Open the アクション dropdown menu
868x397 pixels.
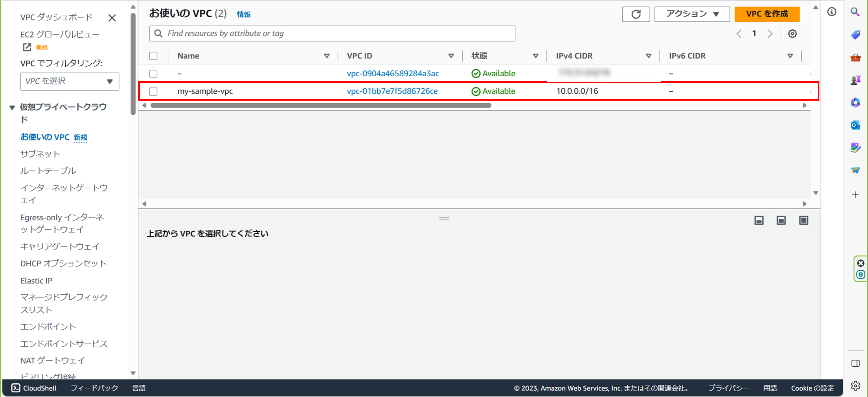(692, 14)
